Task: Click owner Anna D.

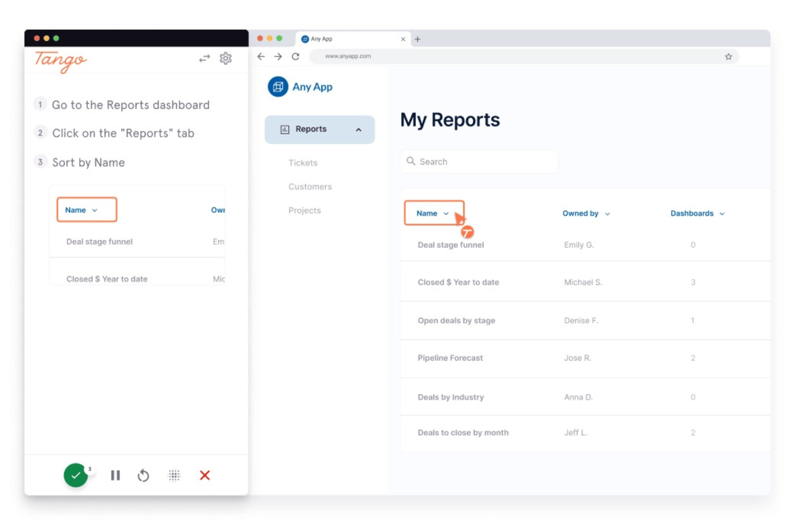Action: point(578,397)
